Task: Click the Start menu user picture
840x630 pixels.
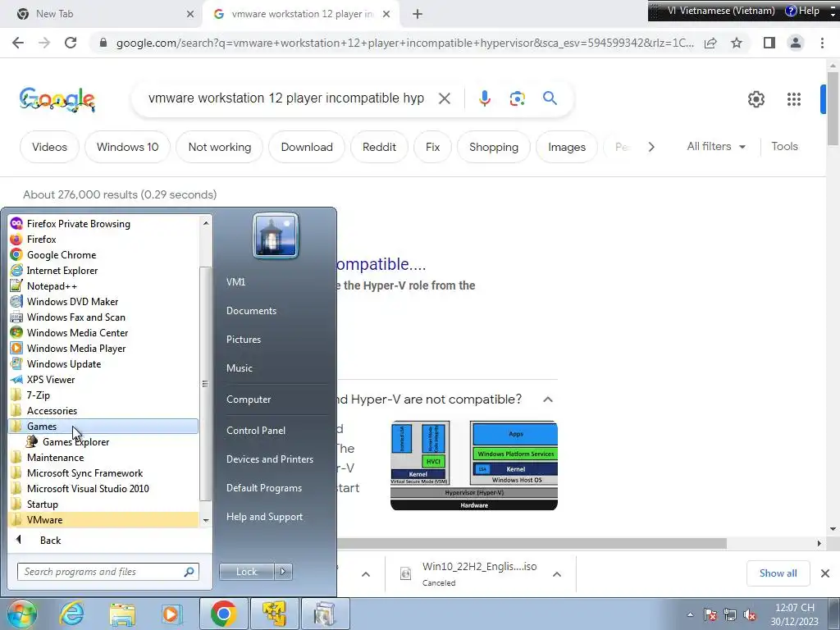Action: pos(276,236)
